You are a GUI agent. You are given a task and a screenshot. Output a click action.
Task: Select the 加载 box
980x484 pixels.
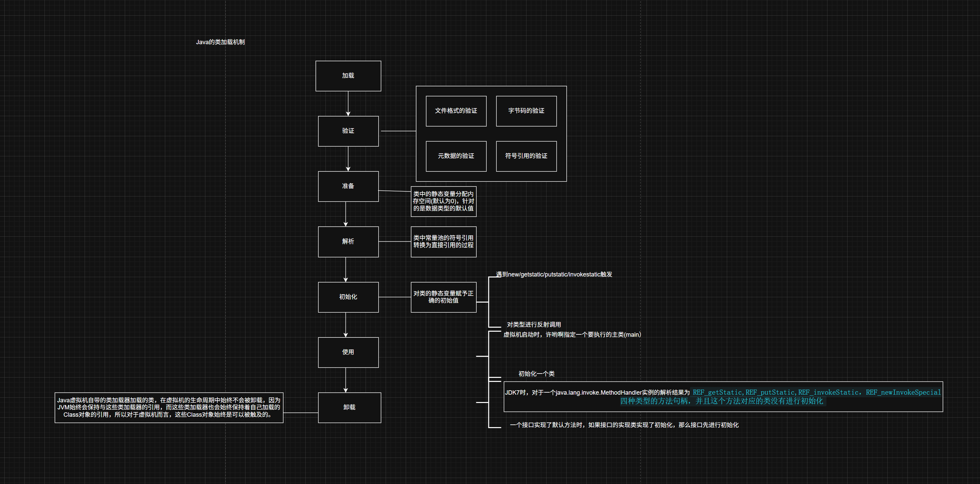[348, 76]
